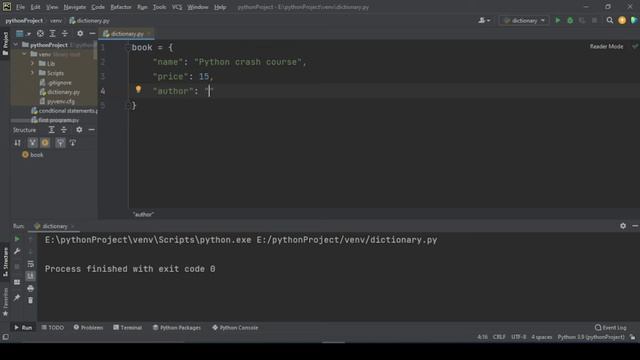
Task: Click the intention lightbulb on line 4
Action: 138,89
